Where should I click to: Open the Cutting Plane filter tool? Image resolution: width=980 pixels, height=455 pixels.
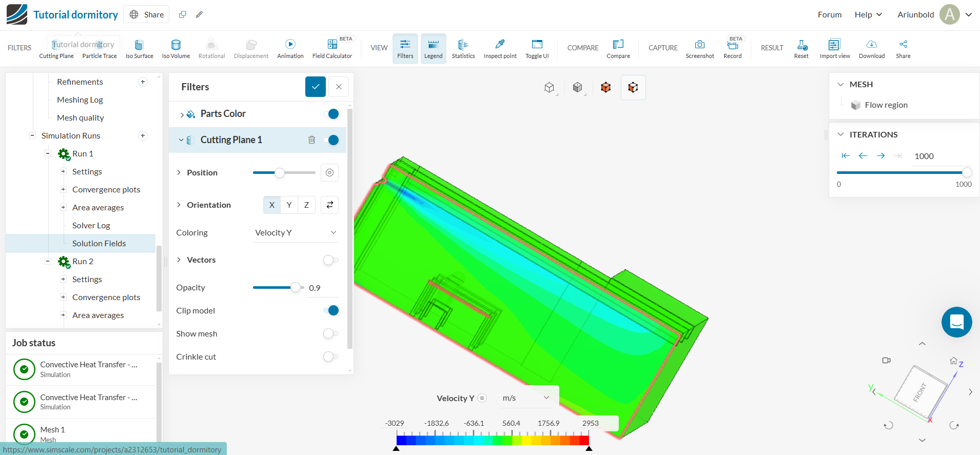(x=56, y=49)
